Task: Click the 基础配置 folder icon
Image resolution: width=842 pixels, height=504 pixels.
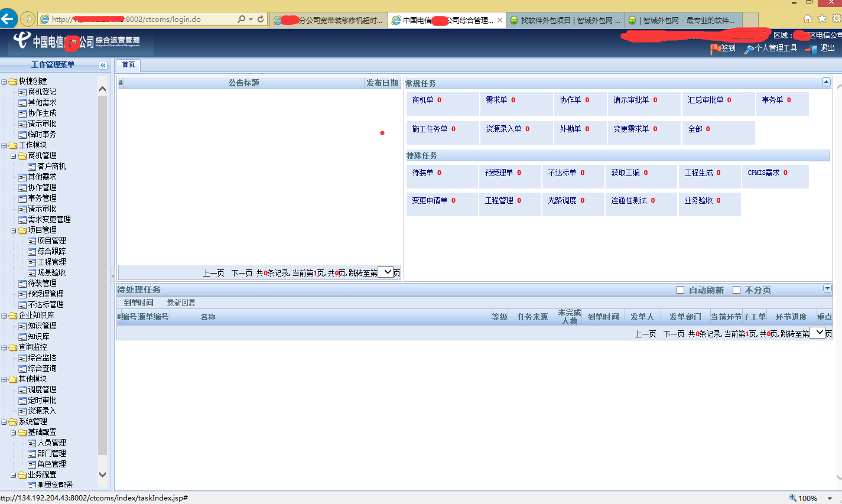Action: 22,433
